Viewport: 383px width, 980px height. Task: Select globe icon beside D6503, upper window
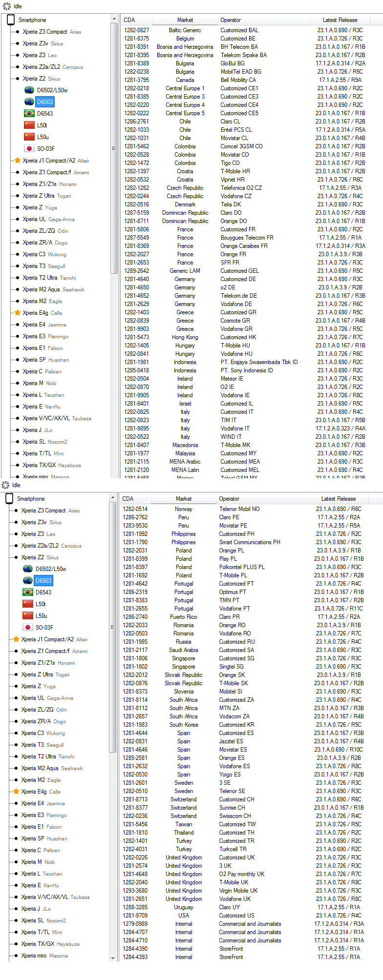(x=29, y=102)
